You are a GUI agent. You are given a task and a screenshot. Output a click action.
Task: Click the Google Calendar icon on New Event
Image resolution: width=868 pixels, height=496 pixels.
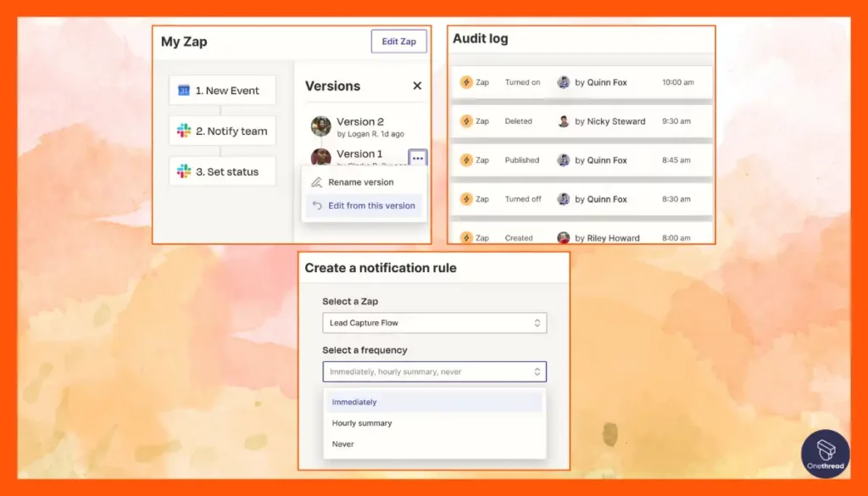pyautogui.click(x=184, y=90)
